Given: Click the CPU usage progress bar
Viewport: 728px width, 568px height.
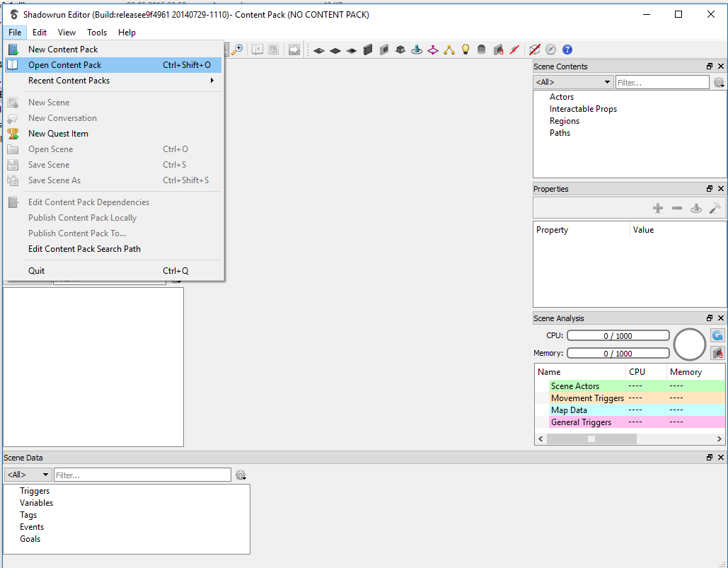Looking at the screenshot, I should click(618, 335).
